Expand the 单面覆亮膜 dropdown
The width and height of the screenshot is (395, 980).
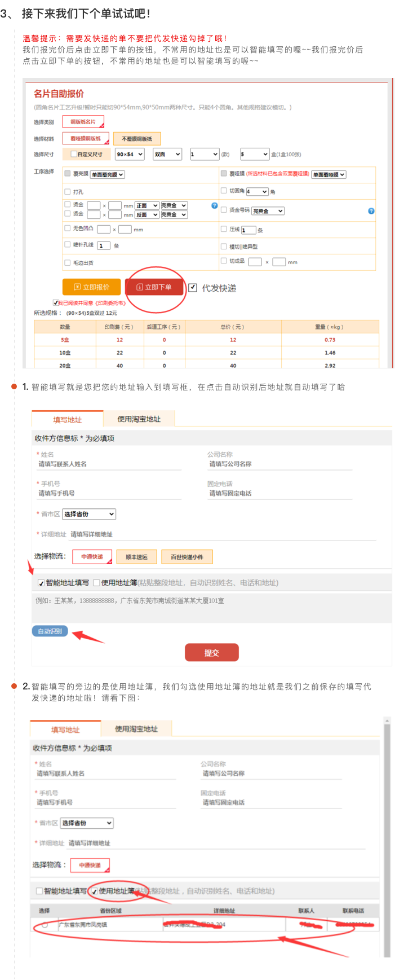(x=108, y=175)
